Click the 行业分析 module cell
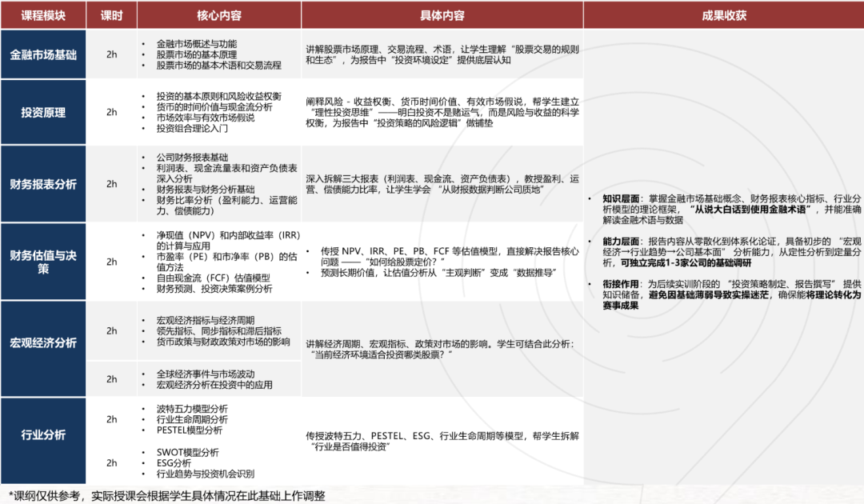Screen dimensions: 864x504 (43, 434)
